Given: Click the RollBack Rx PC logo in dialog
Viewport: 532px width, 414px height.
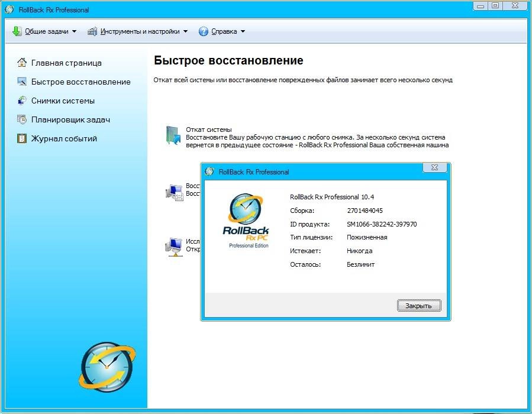Looking at the screenshot, I should (x=246, y=221).
